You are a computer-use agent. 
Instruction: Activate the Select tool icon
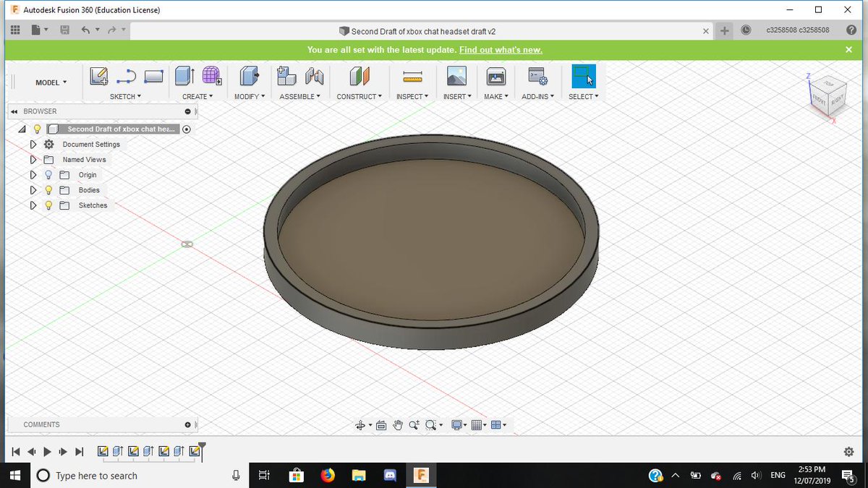tap(584, 76)
